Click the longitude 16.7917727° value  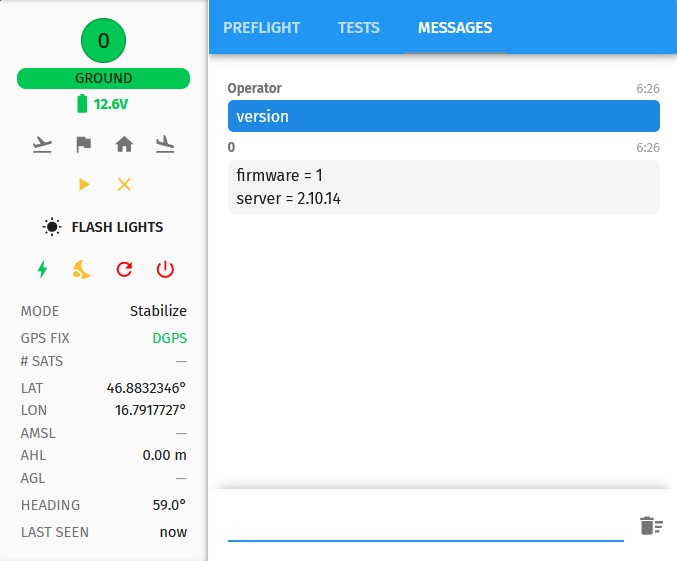(150, 410)
